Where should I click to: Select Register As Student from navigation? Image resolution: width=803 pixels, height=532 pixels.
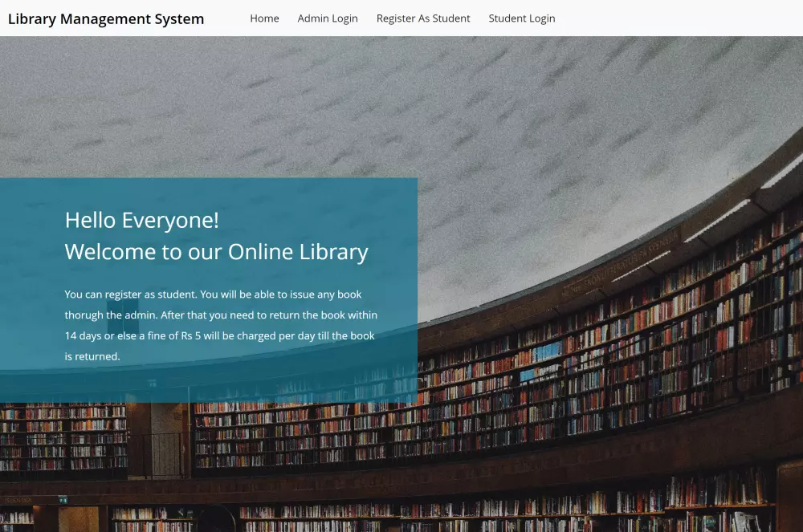(x=423, y=18)
